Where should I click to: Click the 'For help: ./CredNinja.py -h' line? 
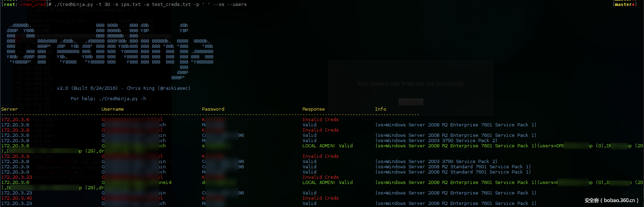(108, 99)
